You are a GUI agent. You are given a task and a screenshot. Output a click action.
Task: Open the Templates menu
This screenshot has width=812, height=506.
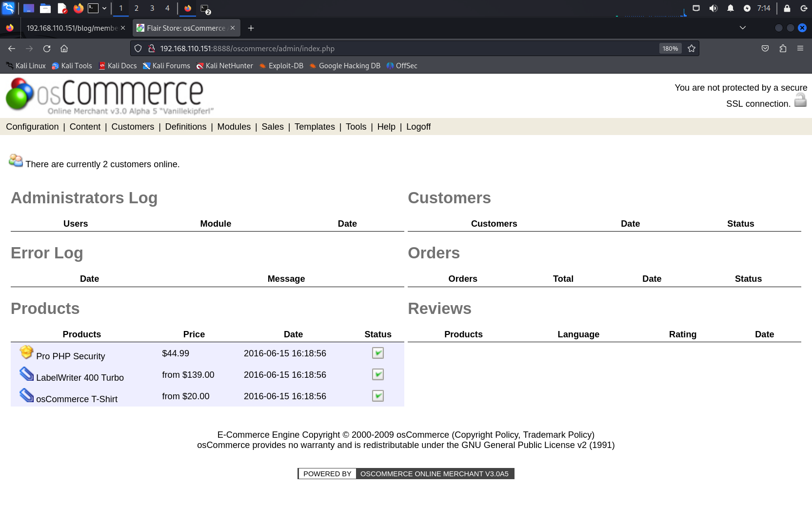(315, 127)
